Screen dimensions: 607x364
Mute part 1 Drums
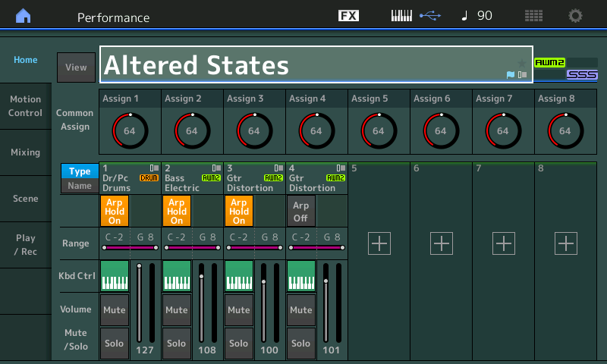click(x=115, y=310)
